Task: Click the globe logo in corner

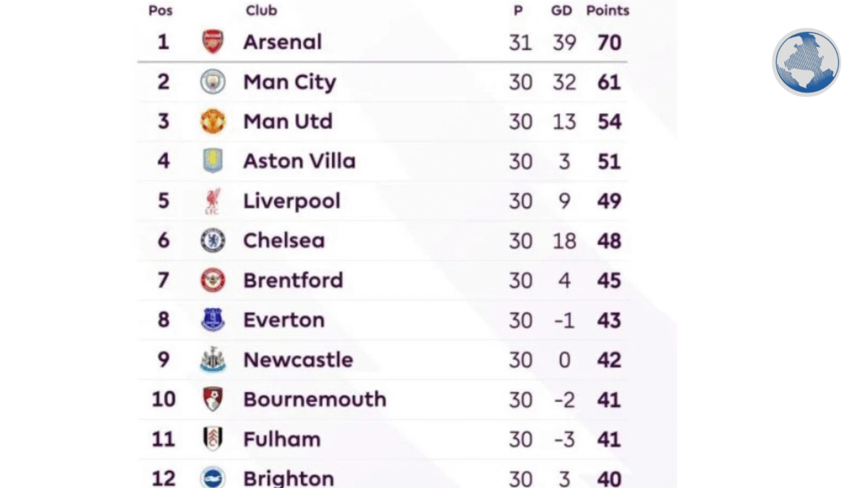Action: click(x=806, y=62)
